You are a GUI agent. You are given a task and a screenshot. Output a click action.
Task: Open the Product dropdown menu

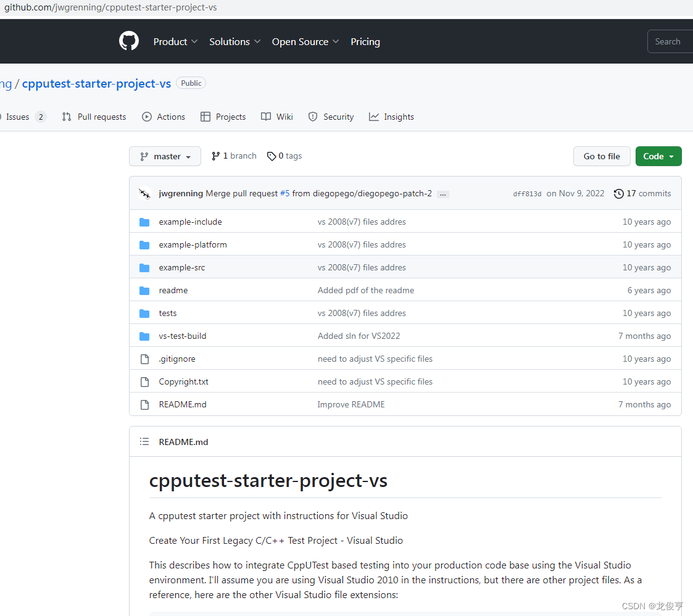tap(175, 41)
